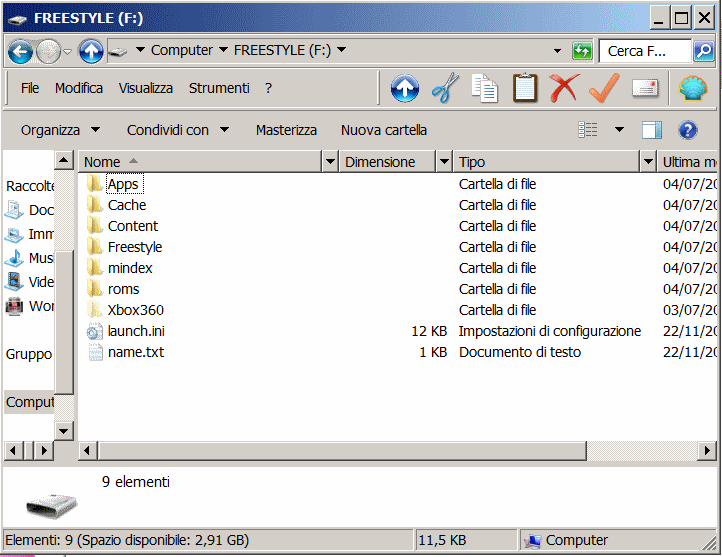Click file list horizontal scroll left arrow
722x557 pixels.
[x=87, y=450]
